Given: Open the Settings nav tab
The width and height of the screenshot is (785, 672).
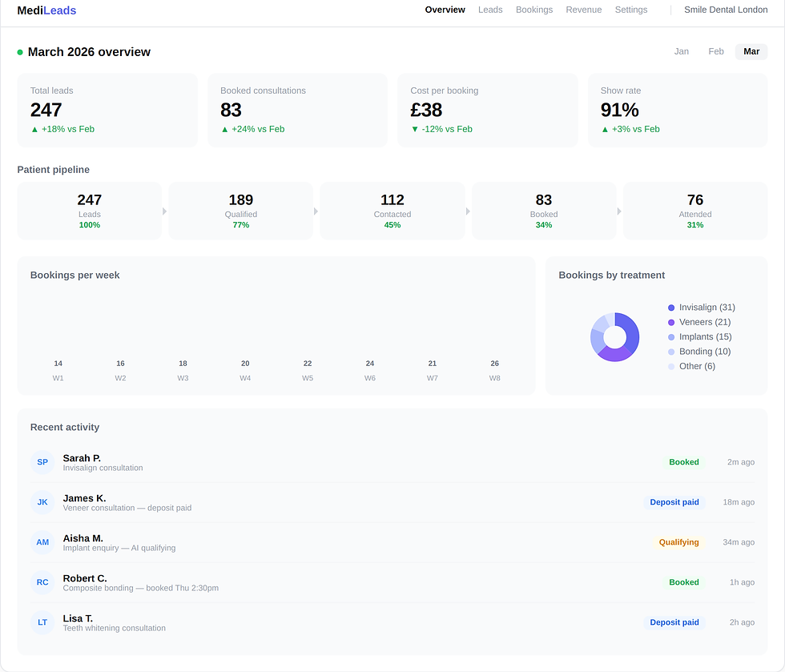Looking at the screenshot, I should (631, 10).
